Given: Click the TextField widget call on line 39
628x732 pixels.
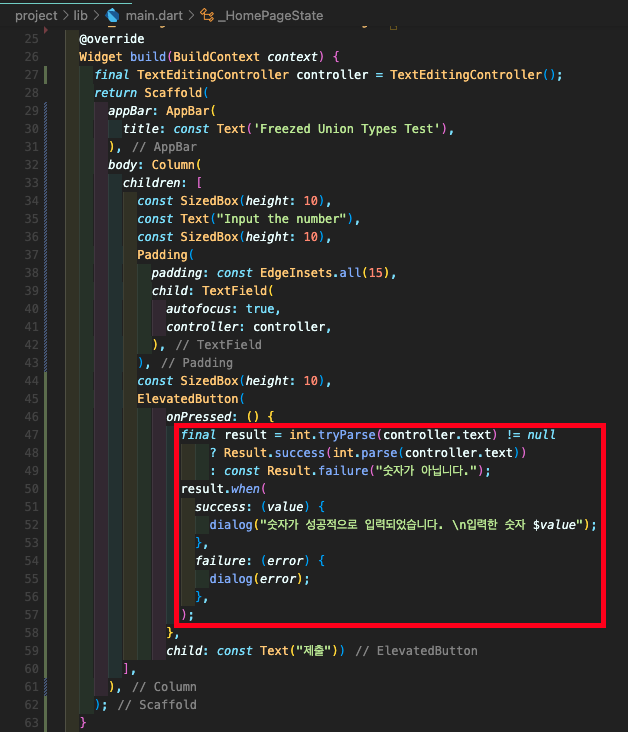Looking at the screenshot, I should [234, 291].
